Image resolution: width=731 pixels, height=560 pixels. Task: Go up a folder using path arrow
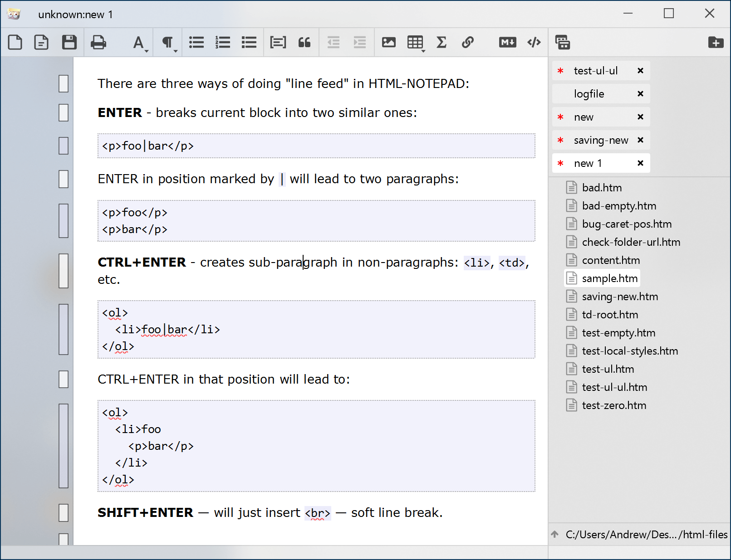(x=555, y=534)
